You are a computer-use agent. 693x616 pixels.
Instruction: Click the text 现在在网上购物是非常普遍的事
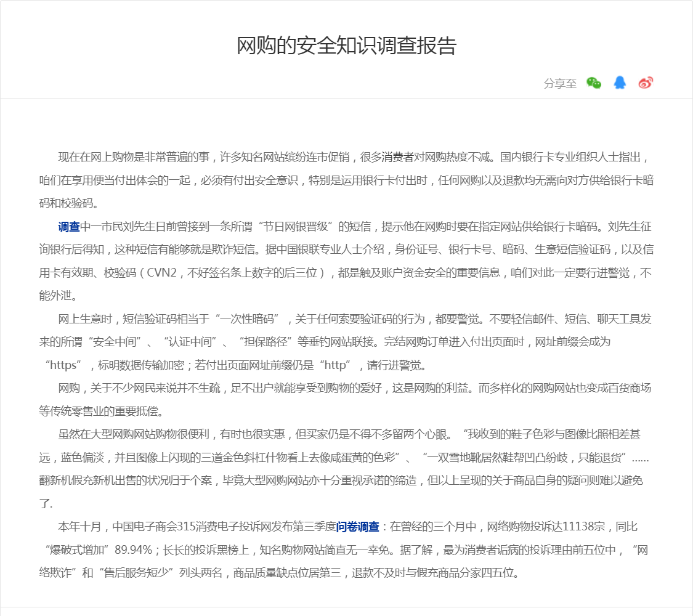pos(134,157)
